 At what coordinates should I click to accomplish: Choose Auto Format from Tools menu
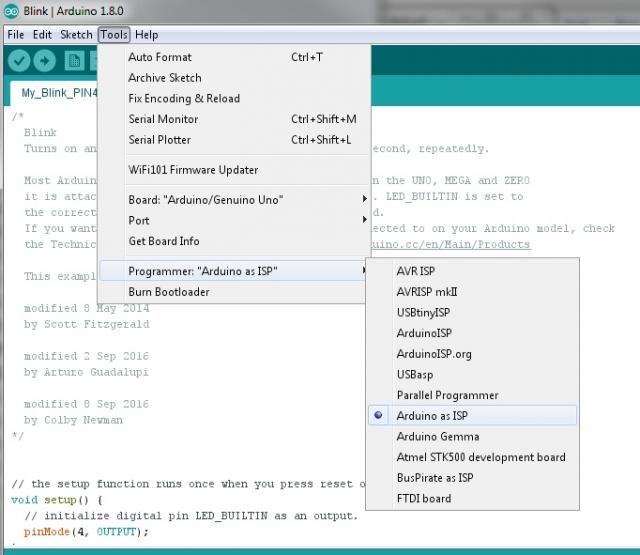coord(235,57)
